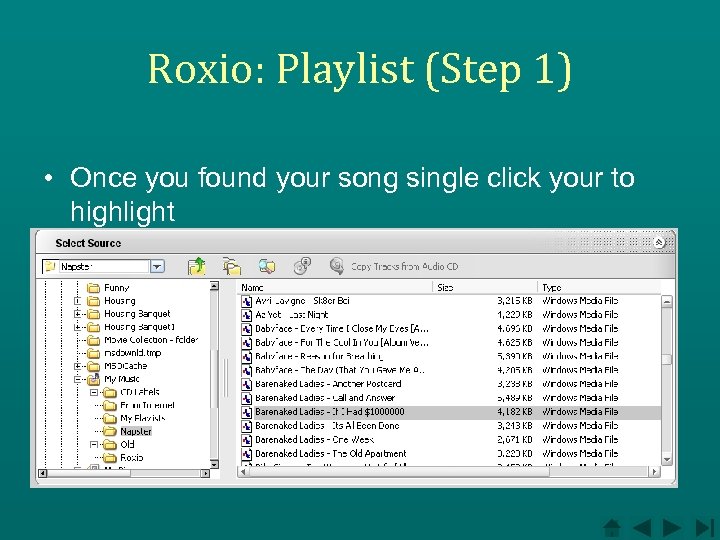The image size is (720, 540).
Task: Select Barenaked Ladies - Call and Answer
Action: coord(325,398)
